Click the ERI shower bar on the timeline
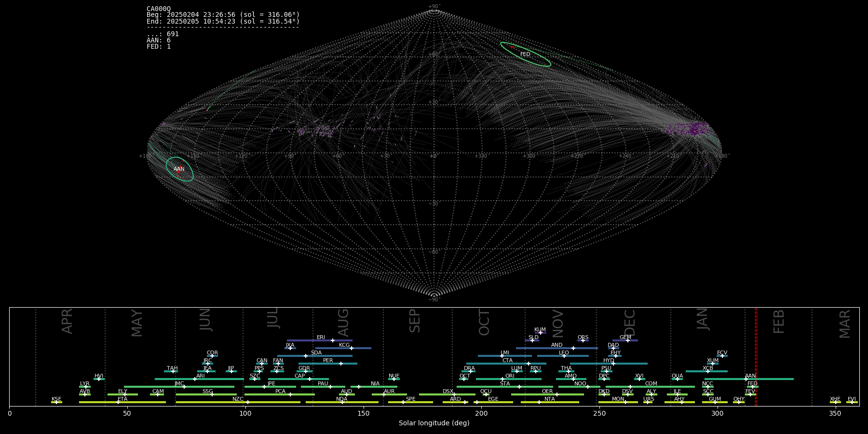Screen dimensions: 868x434 pos(320,340)
